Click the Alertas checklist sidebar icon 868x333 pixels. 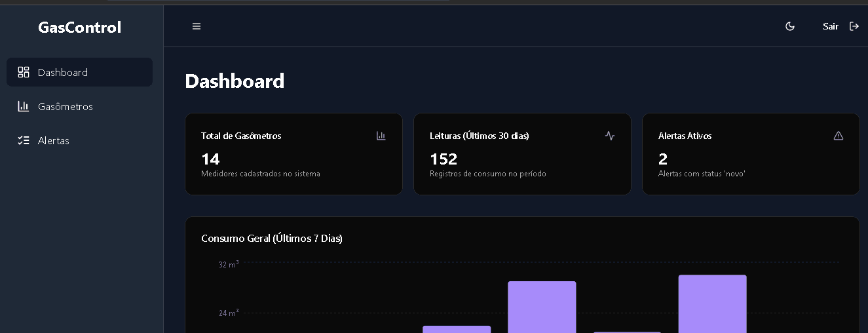pyautogui.click(x=24, y=140)
